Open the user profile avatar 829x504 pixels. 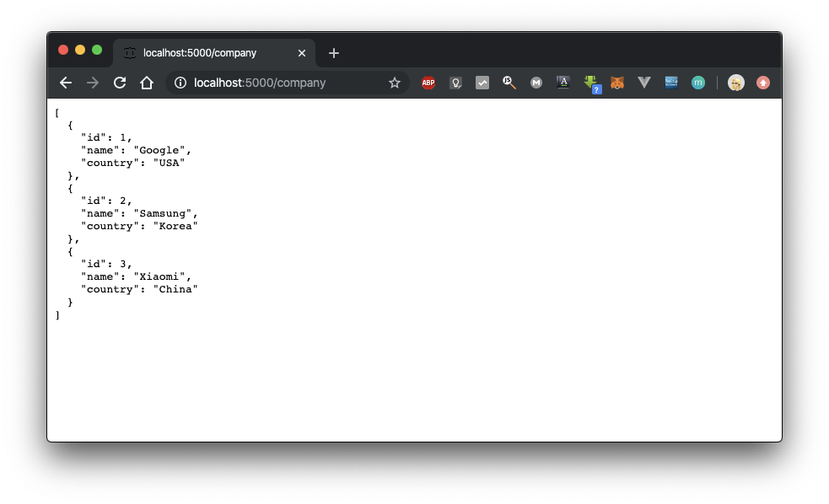coord(736,83)
